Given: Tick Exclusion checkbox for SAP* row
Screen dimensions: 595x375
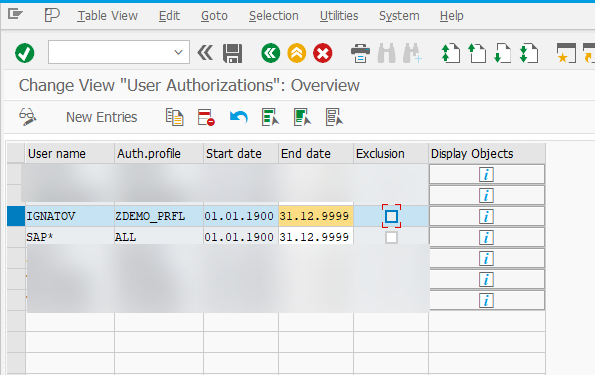Looking at the screenshot, I should point(391,238).
